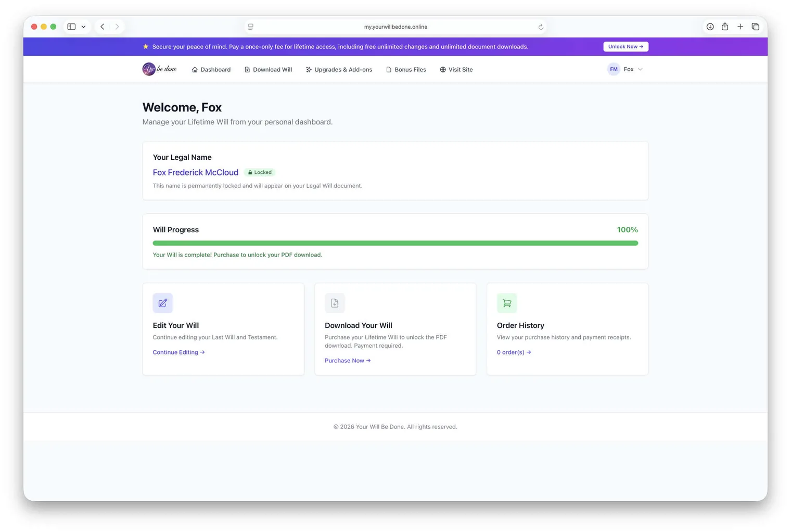791x532 pixels.
Task: Open the Safari downloads icon
Action: 710,27
